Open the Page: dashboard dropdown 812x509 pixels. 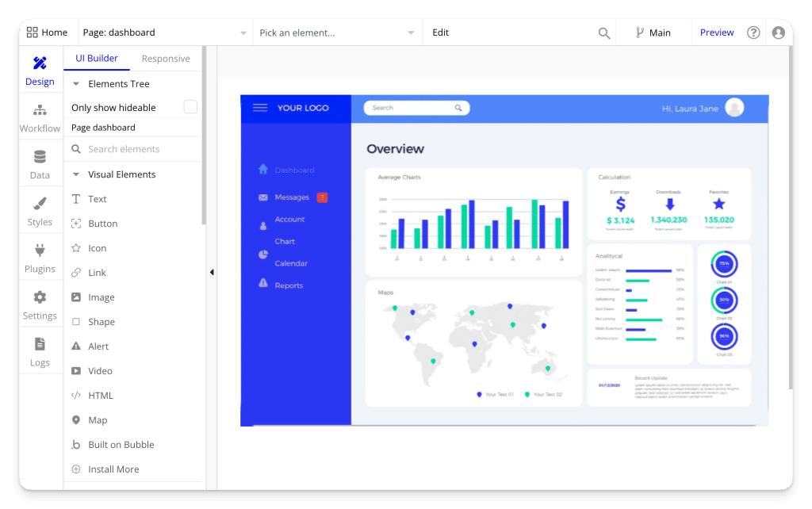[165, 33]
